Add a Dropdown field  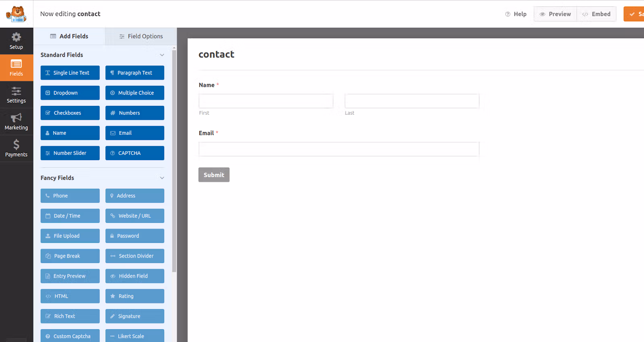[x=70, y=93]
